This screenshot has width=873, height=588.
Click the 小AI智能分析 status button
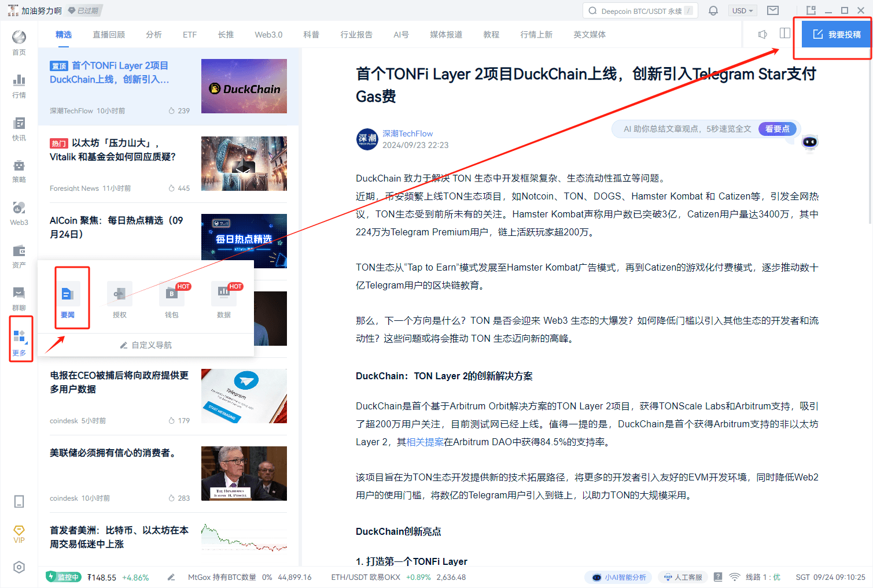[618, 577]
